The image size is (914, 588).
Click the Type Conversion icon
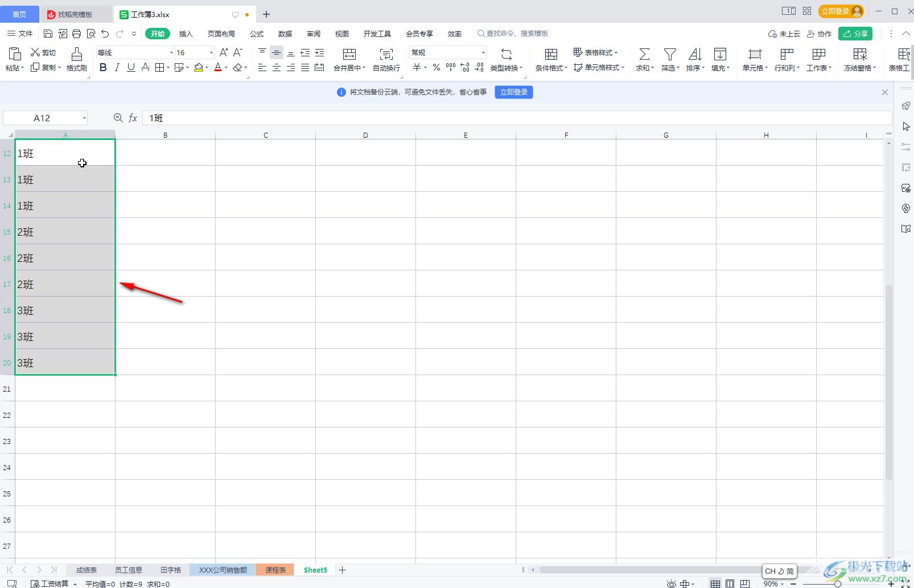click(x=506, y=54)
